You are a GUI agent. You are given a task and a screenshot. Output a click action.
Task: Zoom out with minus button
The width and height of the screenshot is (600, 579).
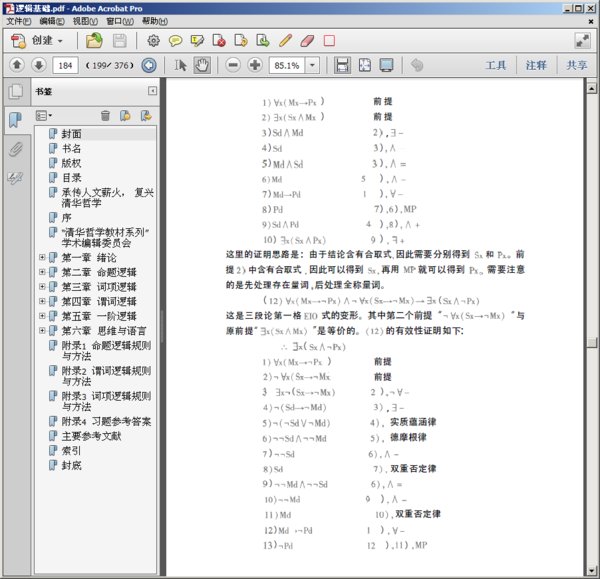click(233, 65)
